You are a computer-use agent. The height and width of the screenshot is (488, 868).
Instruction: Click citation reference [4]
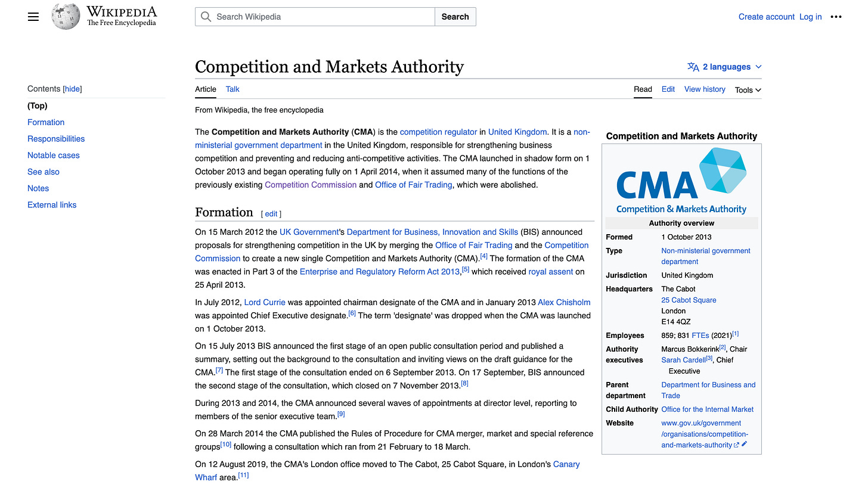tap(484, 256)
